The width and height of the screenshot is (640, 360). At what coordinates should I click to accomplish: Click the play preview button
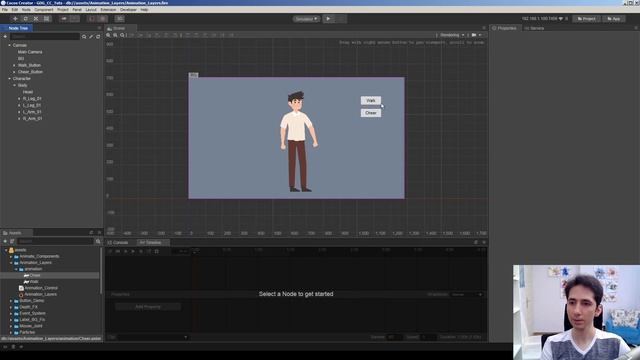[328, 19]
